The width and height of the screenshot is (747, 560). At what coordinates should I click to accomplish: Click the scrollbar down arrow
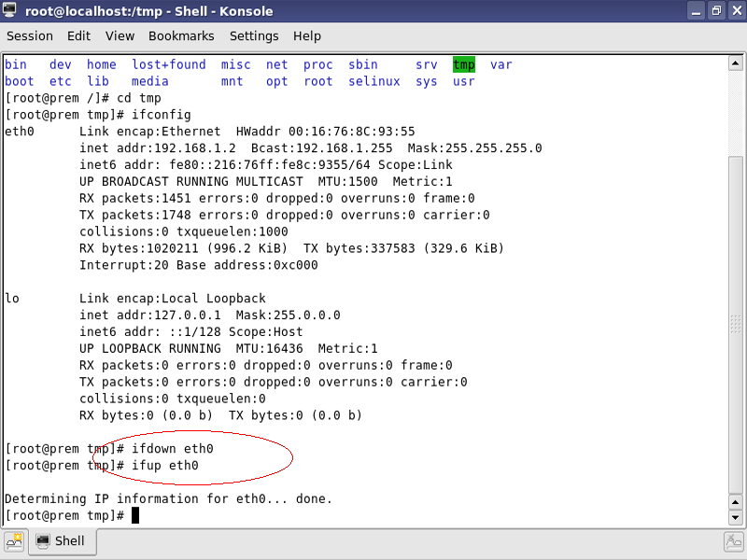click(x=736, y=517)
